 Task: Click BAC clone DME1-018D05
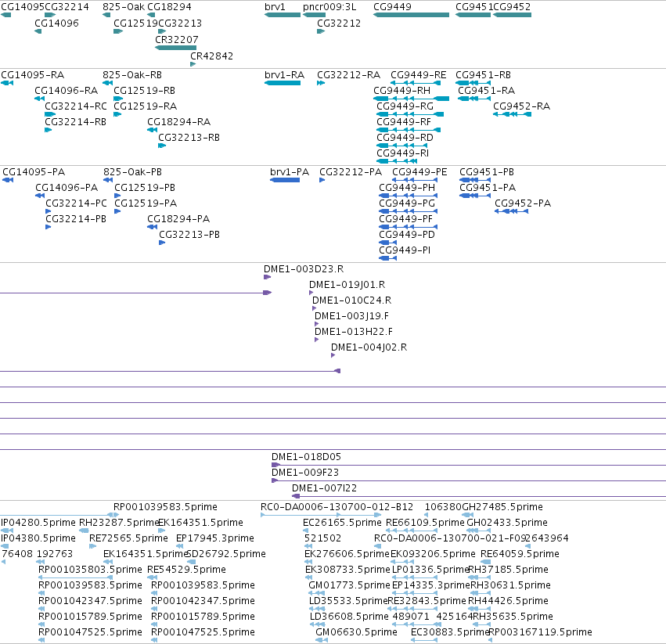[x=306, y=457]
